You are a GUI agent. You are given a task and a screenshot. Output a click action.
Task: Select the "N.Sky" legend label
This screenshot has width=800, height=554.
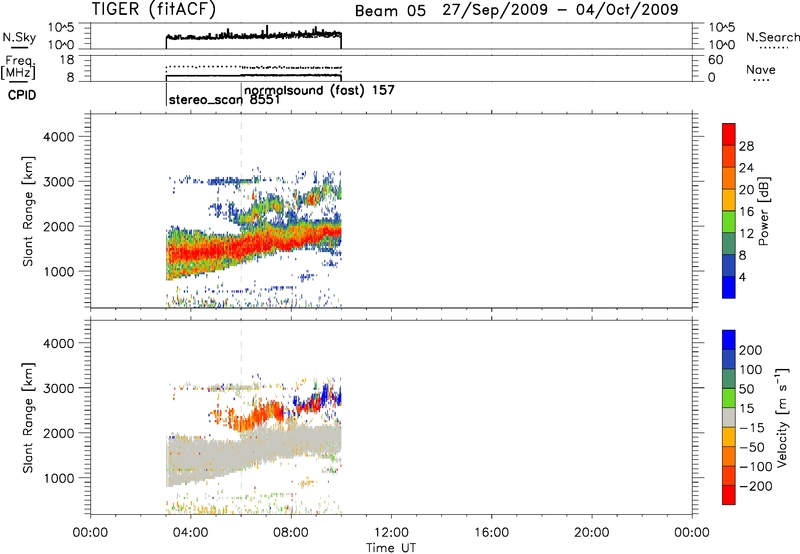click(19, 37)
